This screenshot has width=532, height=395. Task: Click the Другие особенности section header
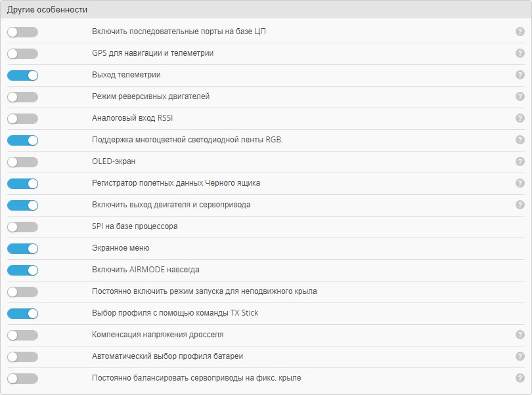point(47,10)
